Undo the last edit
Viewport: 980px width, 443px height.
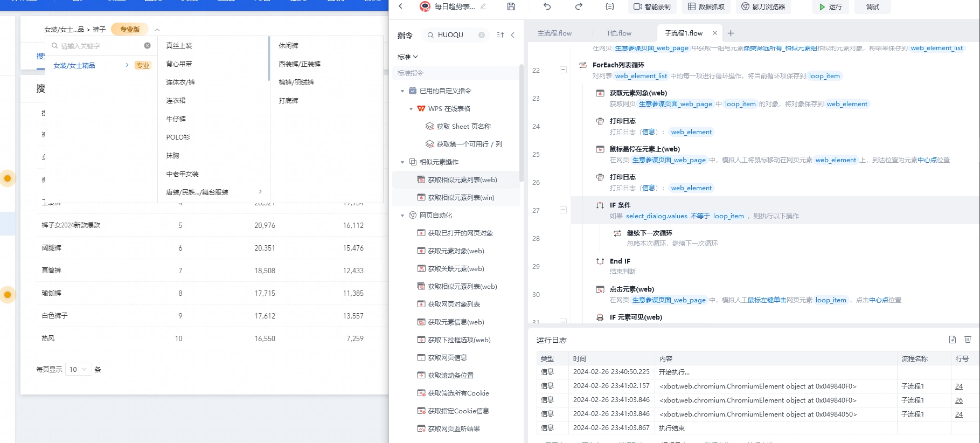tap(547, 6)
